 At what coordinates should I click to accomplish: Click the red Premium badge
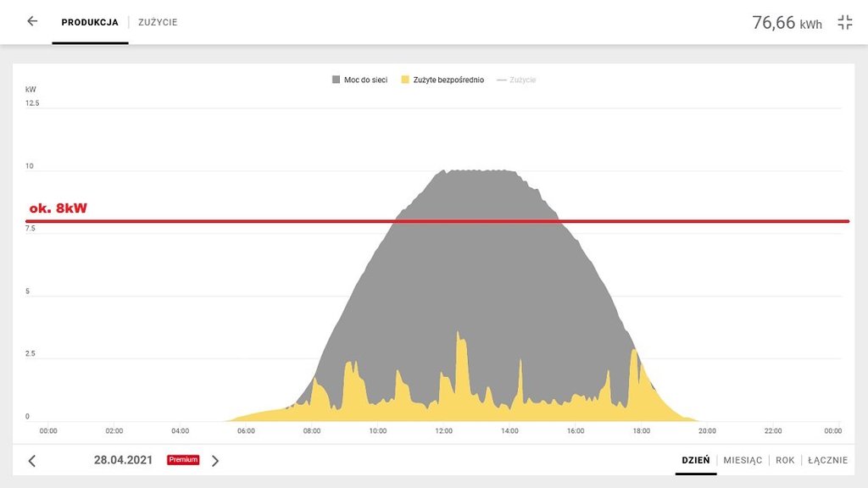click(182, 460)
